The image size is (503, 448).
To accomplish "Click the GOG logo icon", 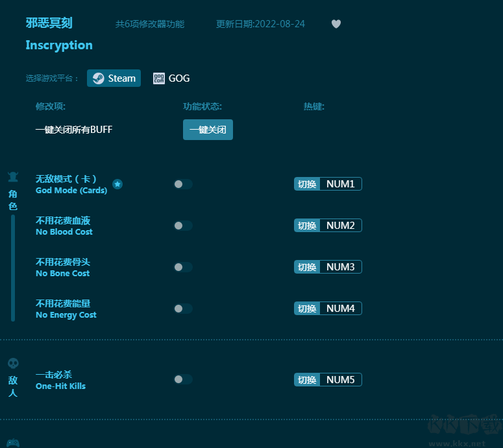I will [159, 78].
